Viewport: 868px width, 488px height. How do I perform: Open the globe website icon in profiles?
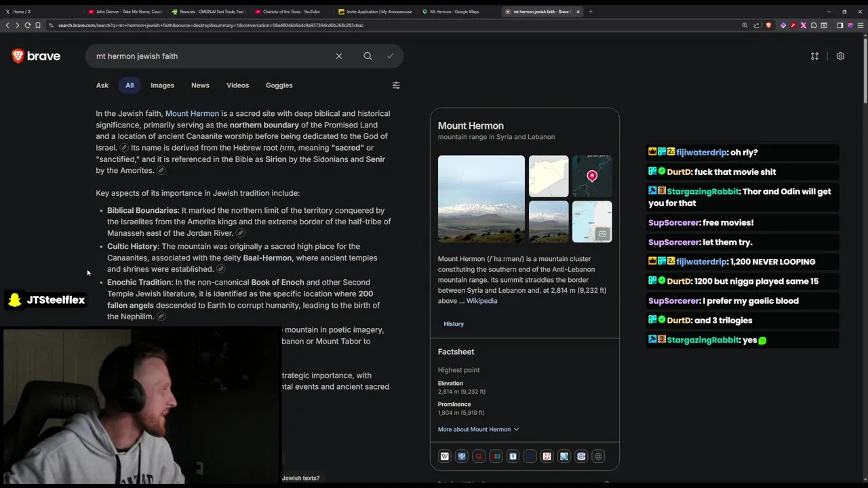(x=598, y=456)
